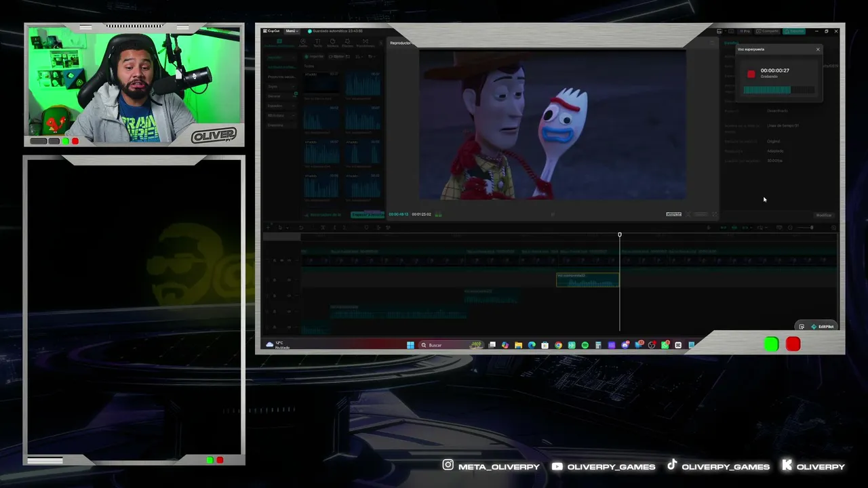Open the Audio tab in CapCut
868x488 pixels.
302,43
